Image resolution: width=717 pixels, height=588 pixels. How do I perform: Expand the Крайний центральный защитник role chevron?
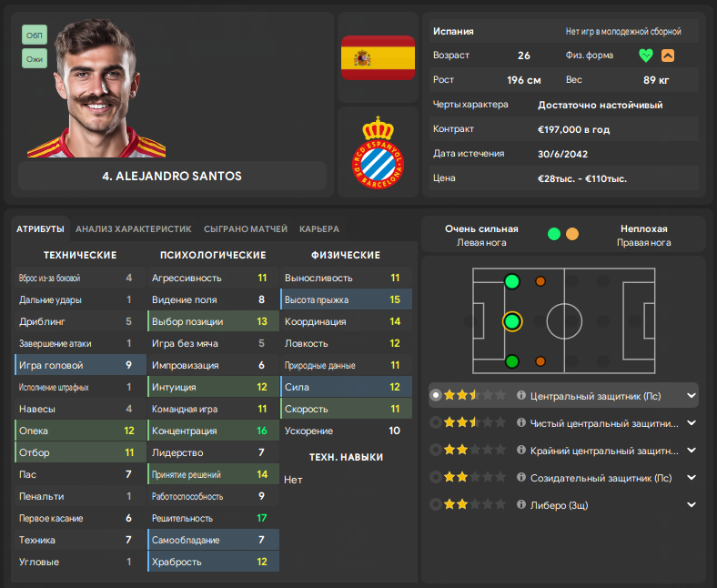click(x=692, y=451)
